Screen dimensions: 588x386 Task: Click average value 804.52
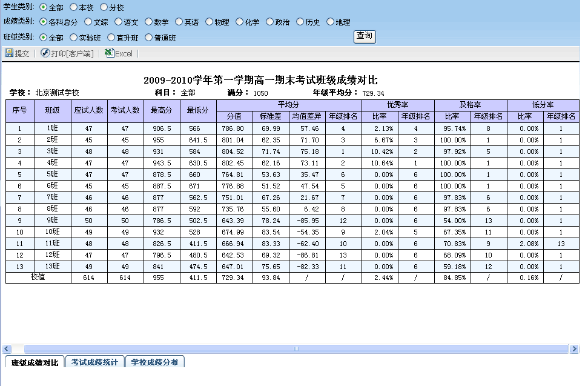click(x=233, y=151)
